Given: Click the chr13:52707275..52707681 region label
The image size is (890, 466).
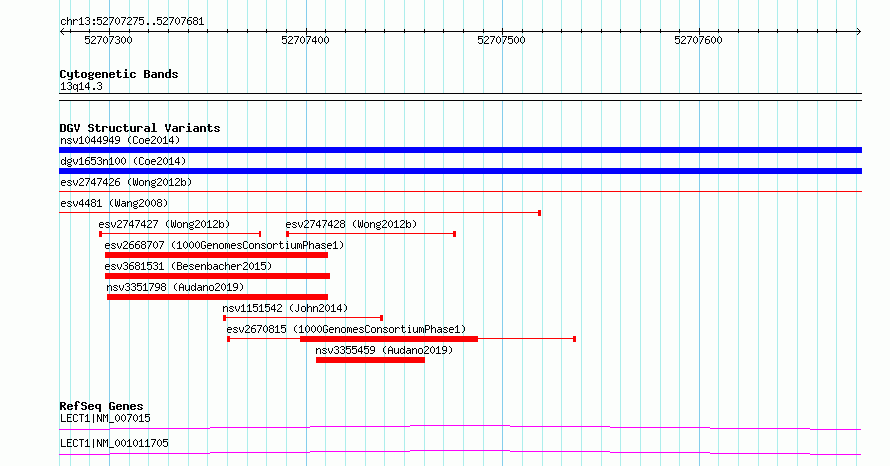Looking at the screenshot, I should click(132, 22).
